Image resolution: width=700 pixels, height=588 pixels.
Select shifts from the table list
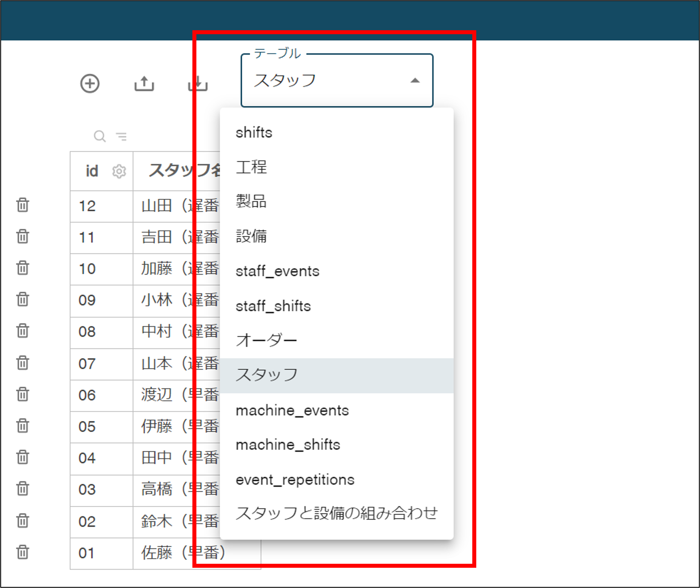click(x=337, y=133)
